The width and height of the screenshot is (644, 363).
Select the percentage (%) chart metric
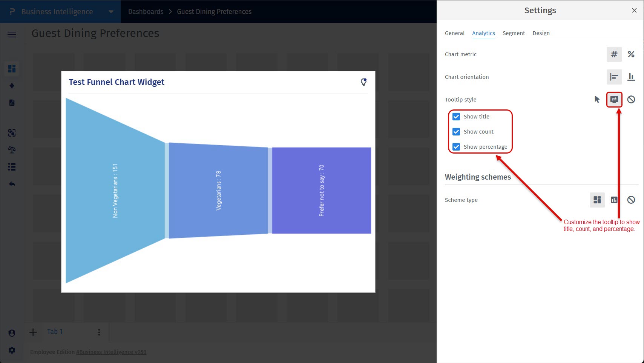[x=631, y=54]
